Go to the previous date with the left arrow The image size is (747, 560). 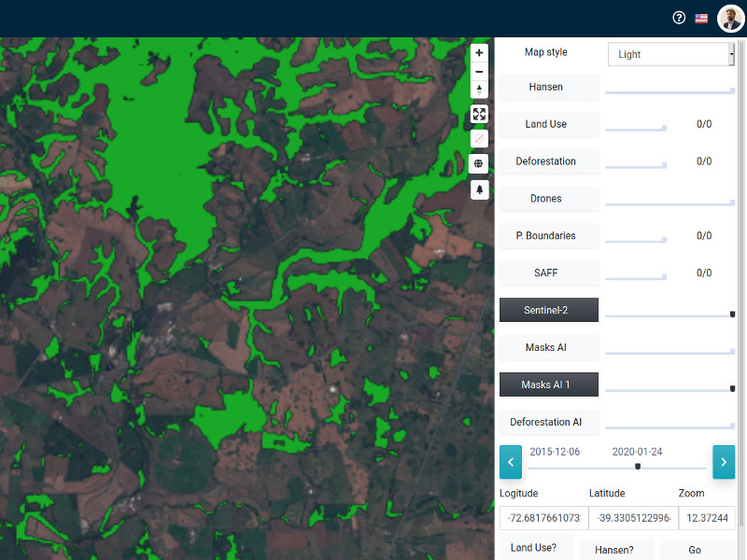pyautogui.click(x=511, y=462)
